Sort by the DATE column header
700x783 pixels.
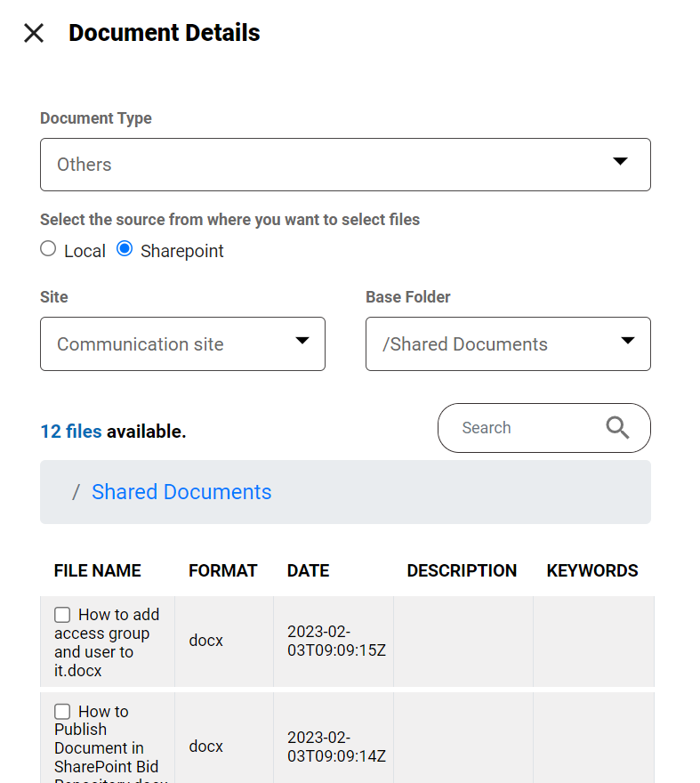pos(308,571)
